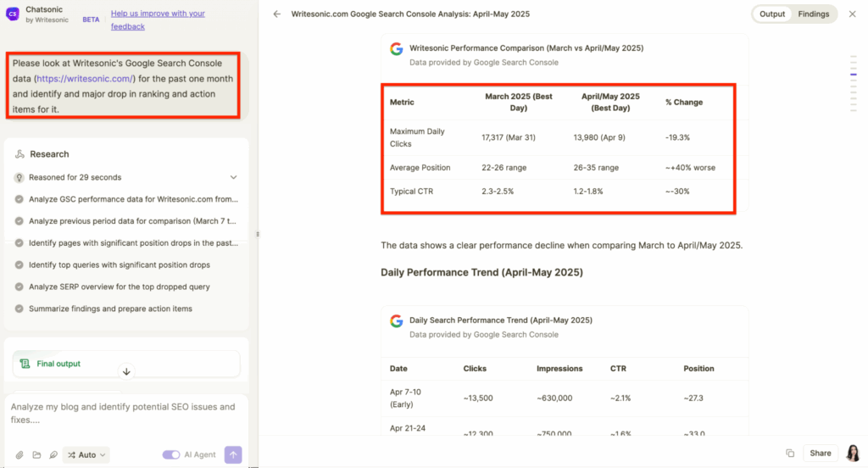
Task: Send message with the arrow button
Action: (233, 454)
